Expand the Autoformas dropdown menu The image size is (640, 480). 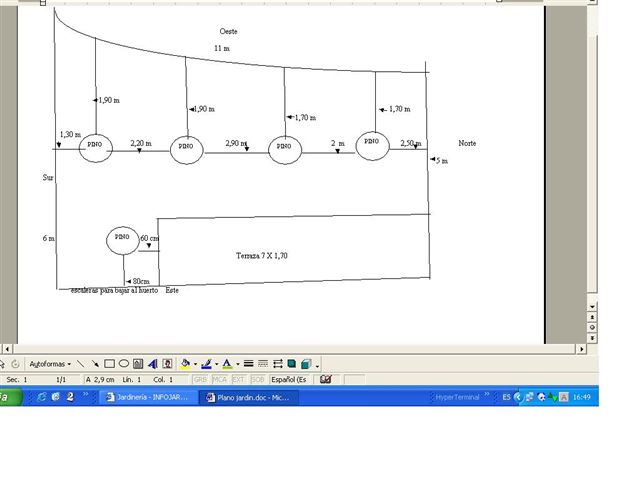[x=50, y=364]
